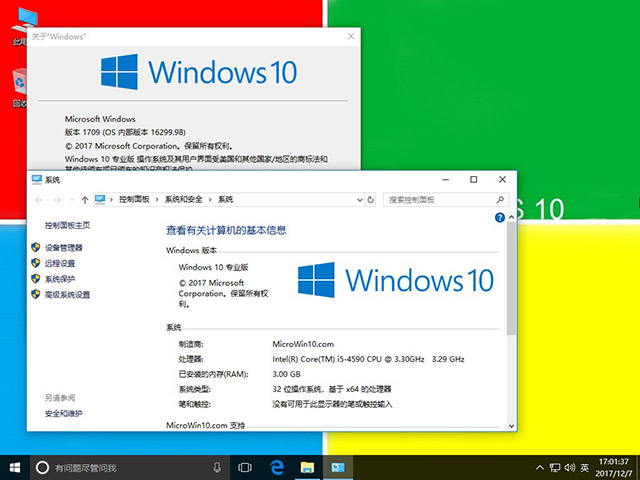Close the About Windows dialog
The height and width of the screenshot is (480, 640).
[x=351, y=36]
